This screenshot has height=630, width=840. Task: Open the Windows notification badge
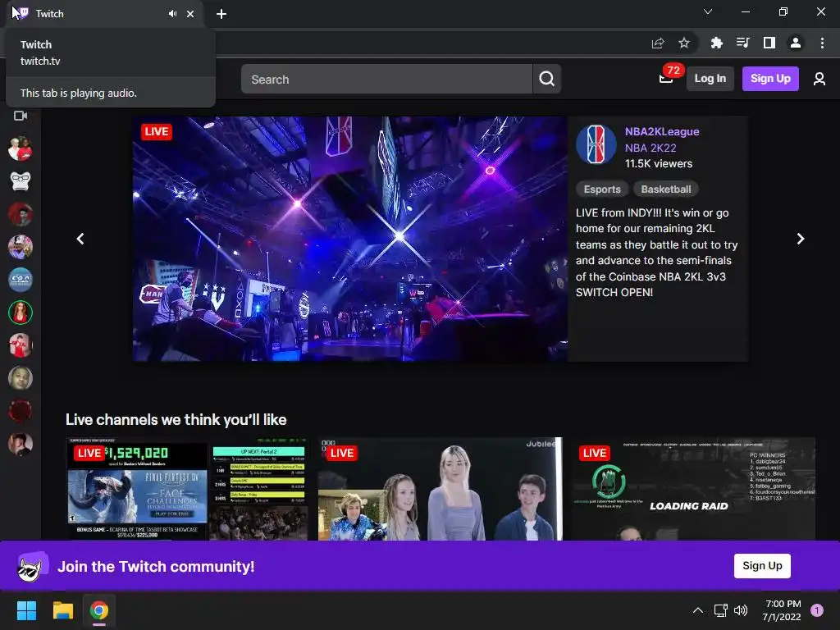pos(817,610)
